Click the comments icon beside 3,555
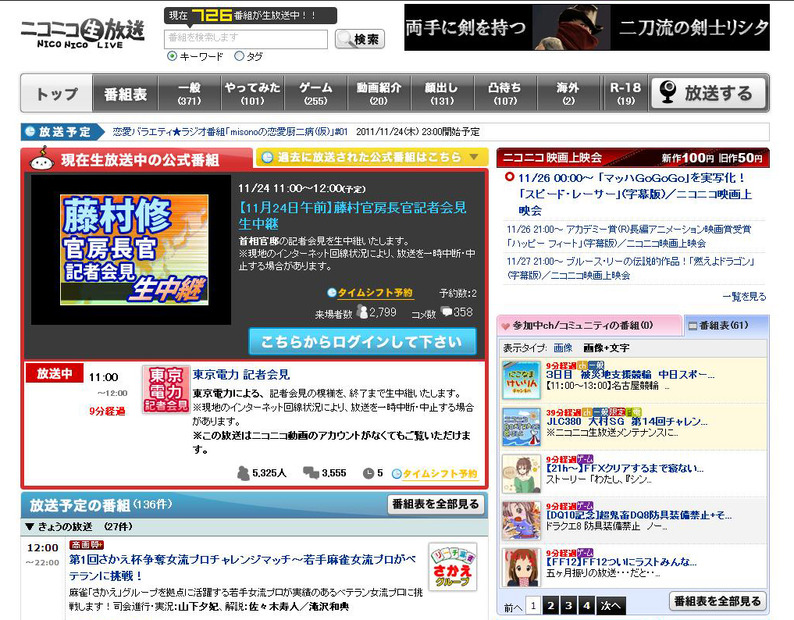Viewport: 794px width, 620px height. (310, 473)
